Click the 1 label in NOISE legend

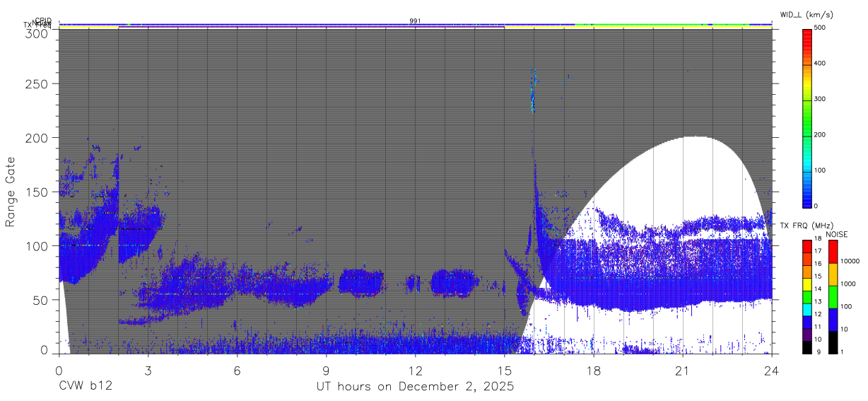(843, 351)
